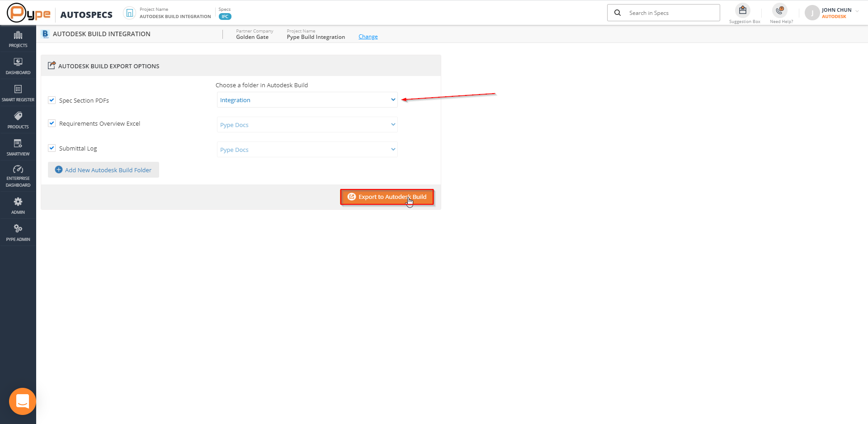The width and height of the screenshot is (868, 424).
Task: Open the Submittal Log folder dropdown
Action: point(307,150)
